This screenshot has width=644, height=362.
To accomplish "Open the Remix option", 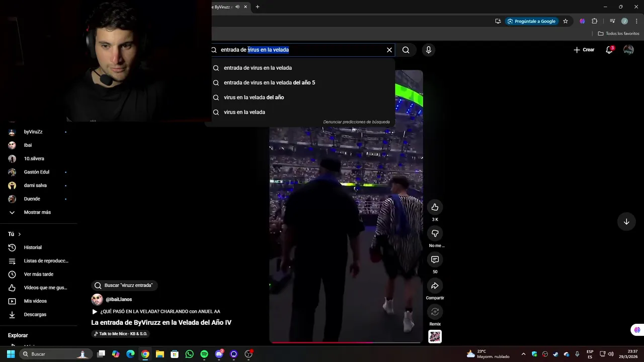I will 435,312.
